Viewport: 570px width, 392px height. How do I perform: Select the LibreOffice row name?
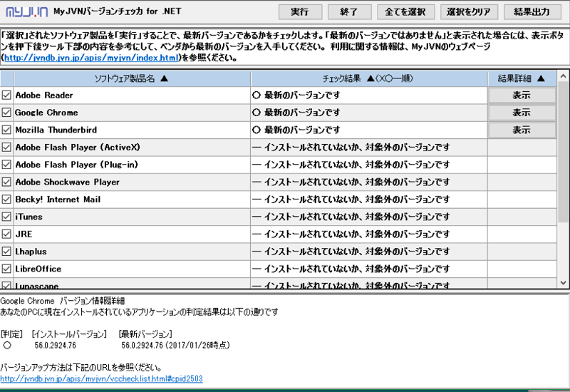tap(38, 269)
